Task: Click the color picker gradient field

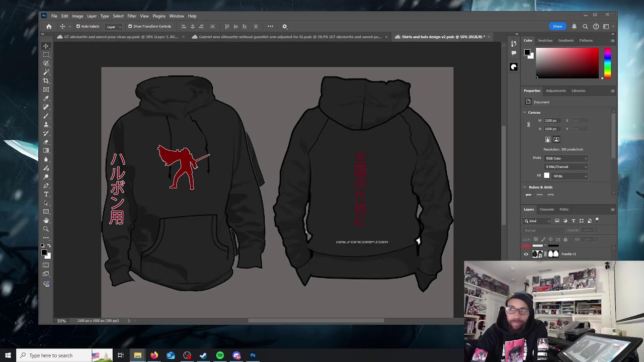Action: (x=567, y=63)
